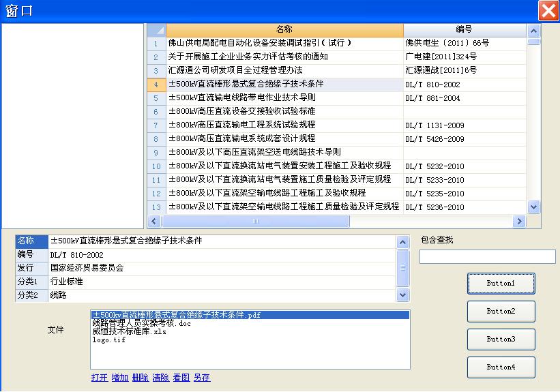Click the 另存 link

pos(201,378)
